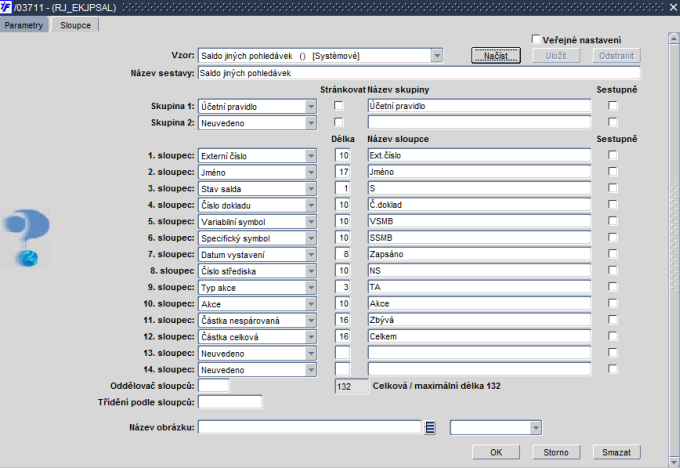The width and height of the screenshot is (680, 468).
Task: Click scrollbar up arrow at right edge
Action: 673,38
